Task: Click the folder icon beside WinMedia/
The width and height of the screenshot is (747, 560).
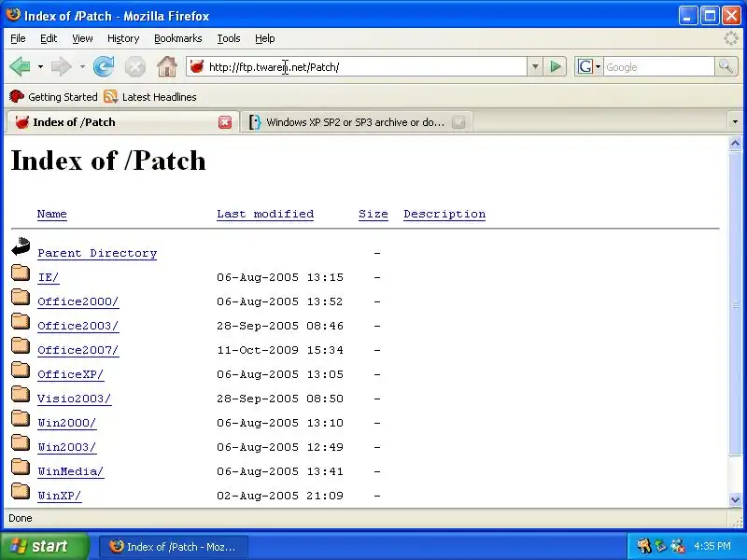Action: point(21,468)
